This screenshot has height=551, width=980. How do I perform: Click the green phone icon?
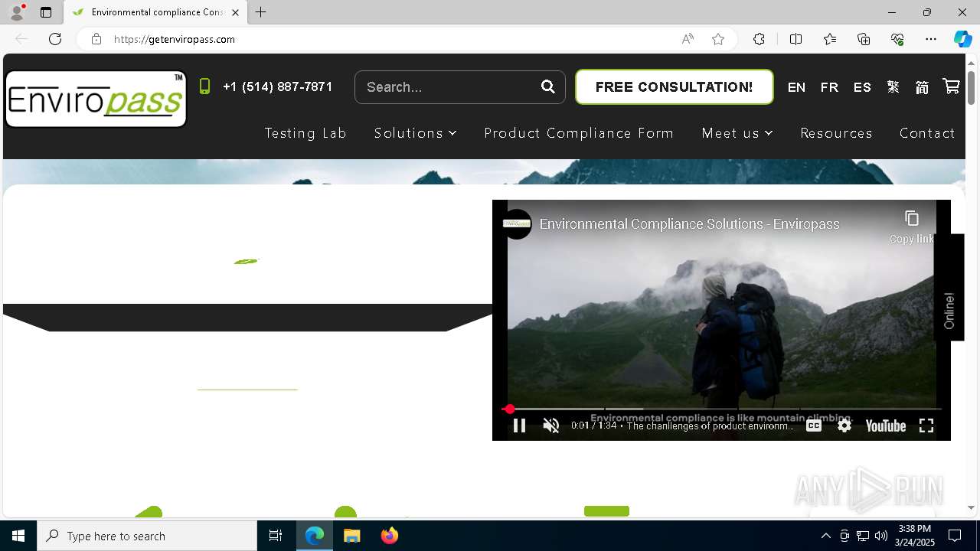[x=204, y=86]
